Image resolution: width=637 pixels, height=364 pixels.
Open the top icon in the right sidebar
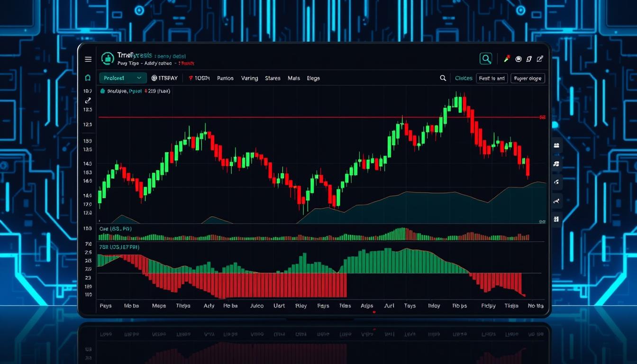tap(556, 146)
